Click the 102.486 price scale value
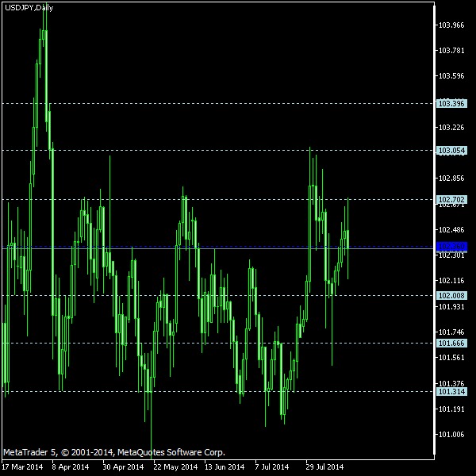Image resolution: width=476 pixels, height=476 pixels. tap(451, 230)
